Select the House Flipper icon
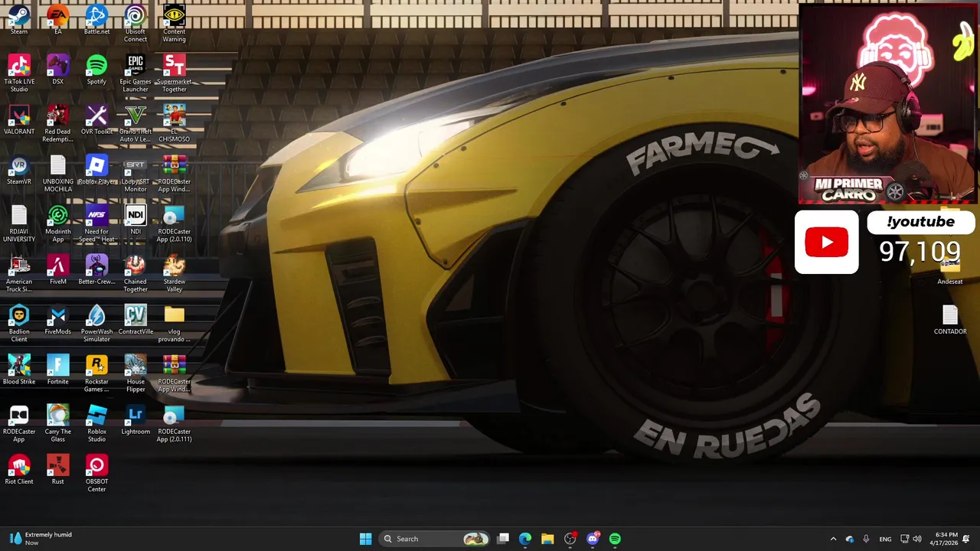Image resolution: width=980 pixels, height=551 pixels. (x=136, y=373)
